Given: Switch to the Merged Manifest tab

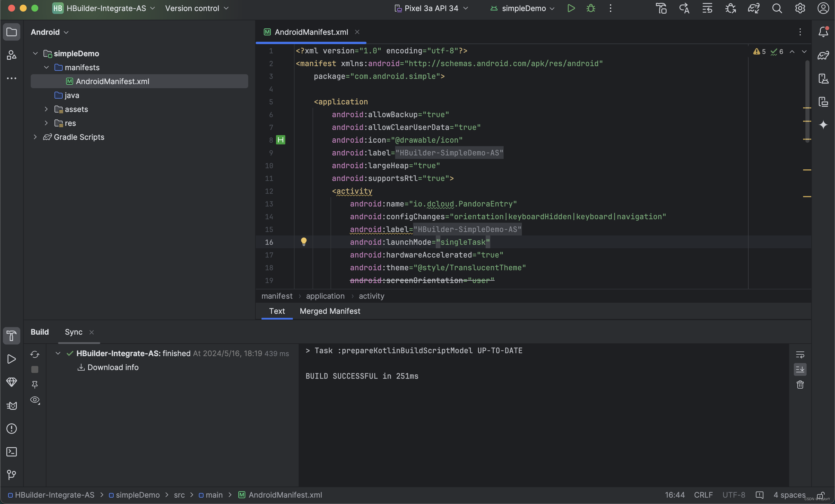Looking at the screenshot, I should tap(329, 311).
